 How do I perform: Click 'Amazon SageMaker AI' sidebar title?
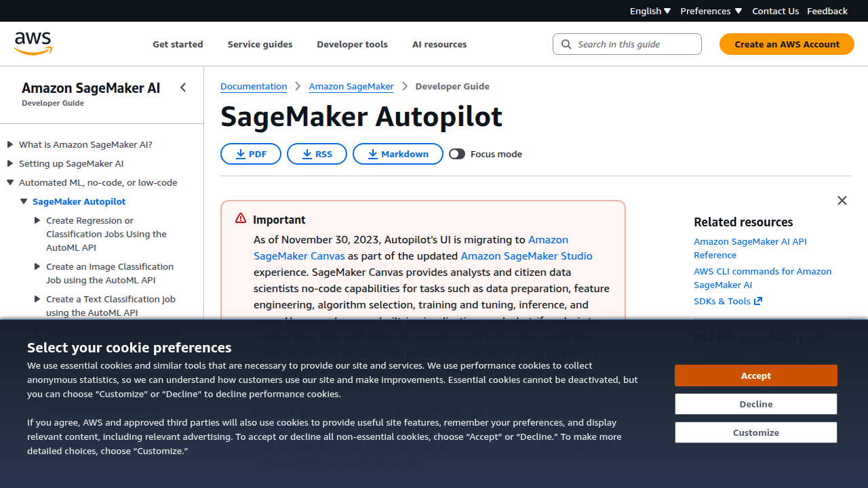coord(91,87)
